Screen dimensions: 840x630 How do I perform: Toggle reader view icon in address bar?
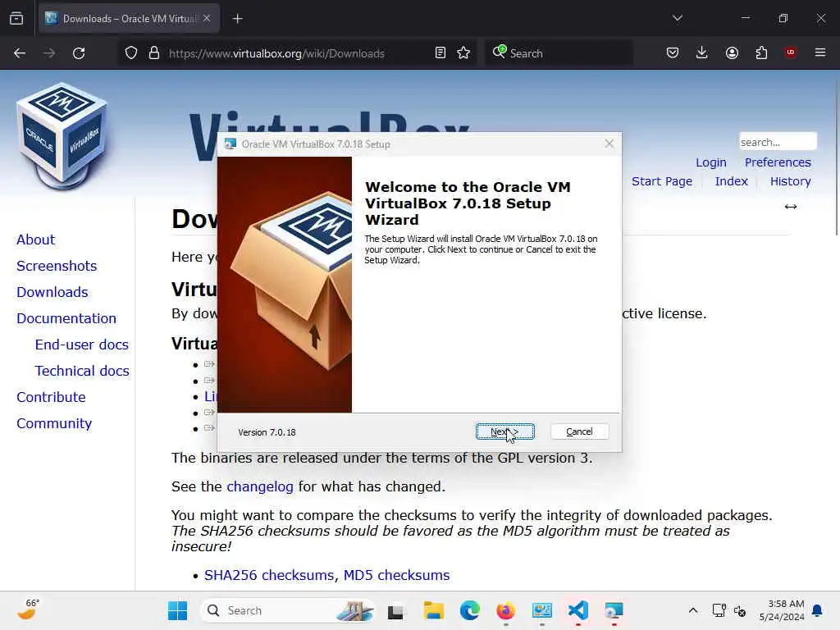point(441,53)
